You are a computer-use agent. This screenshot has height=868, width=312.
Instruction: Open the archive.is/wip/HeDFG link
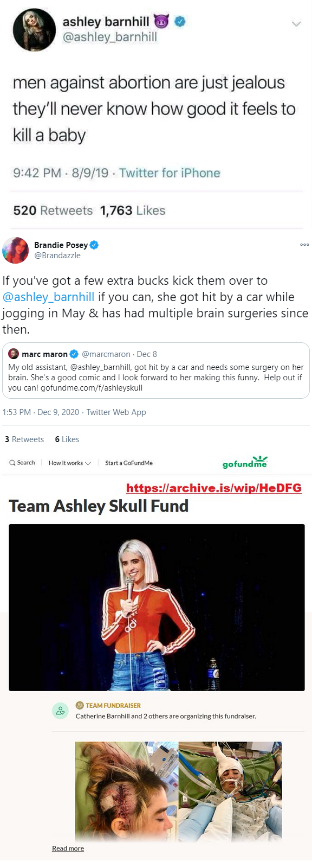(x=214, y=488)
